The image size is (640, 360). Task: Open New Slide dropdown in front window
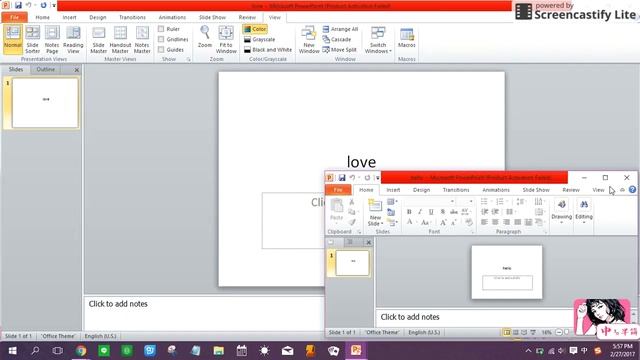coord(375,221)
